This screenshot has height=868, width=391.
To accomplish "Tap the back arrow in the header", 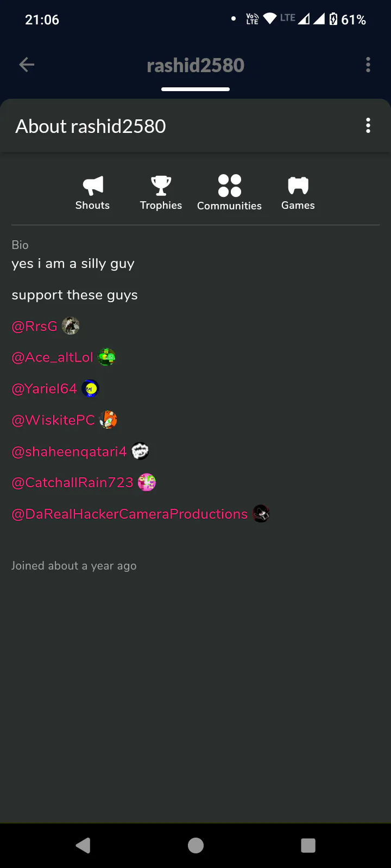I will [27, 65].
